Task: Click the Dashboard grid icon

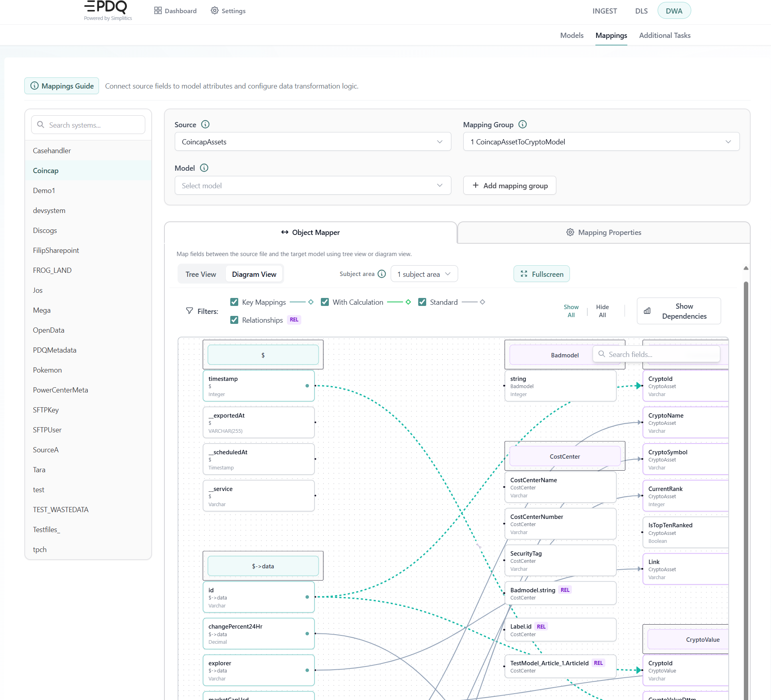Action: pos(158,11)
